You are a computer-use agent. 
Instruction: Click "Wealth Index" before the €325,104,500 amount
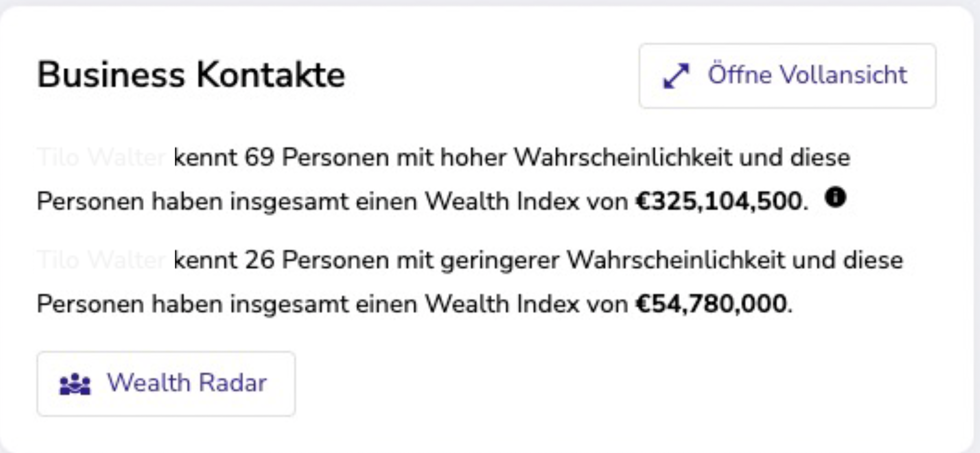tap(502, 201)
